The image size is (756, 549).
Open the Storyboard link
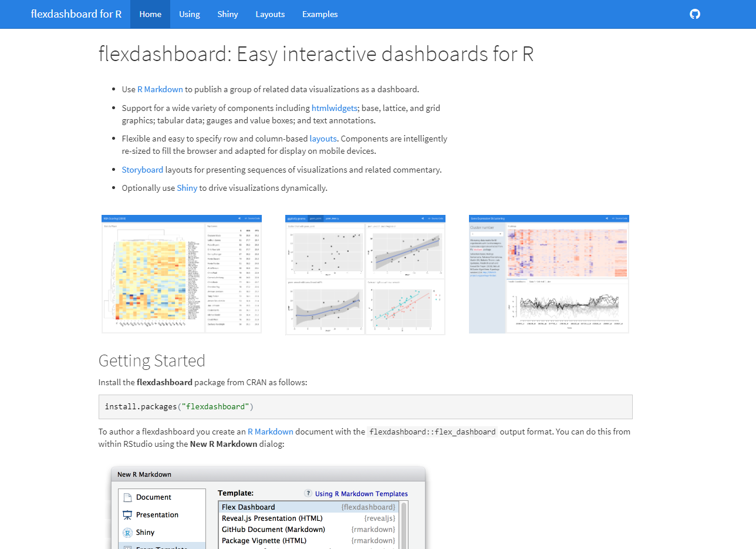click(x=143, y=170)
